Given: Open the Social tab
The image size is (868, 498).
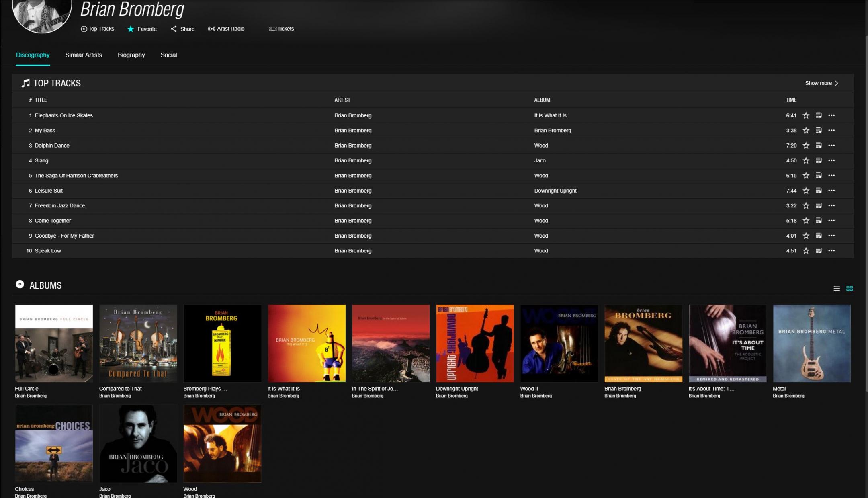Looking at the screenshot, I should click(x=169, y=55).
